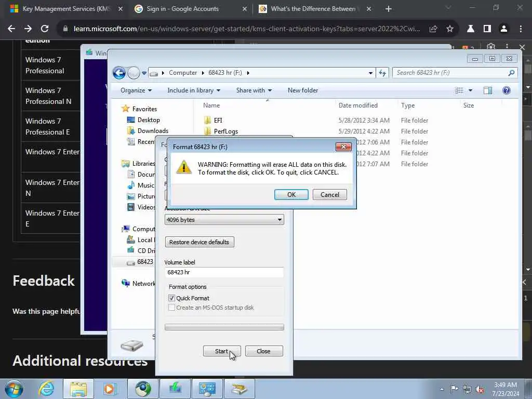
Task: Open the 4096 bytes allocation size dropdown
Action: [x=224, y=220]
